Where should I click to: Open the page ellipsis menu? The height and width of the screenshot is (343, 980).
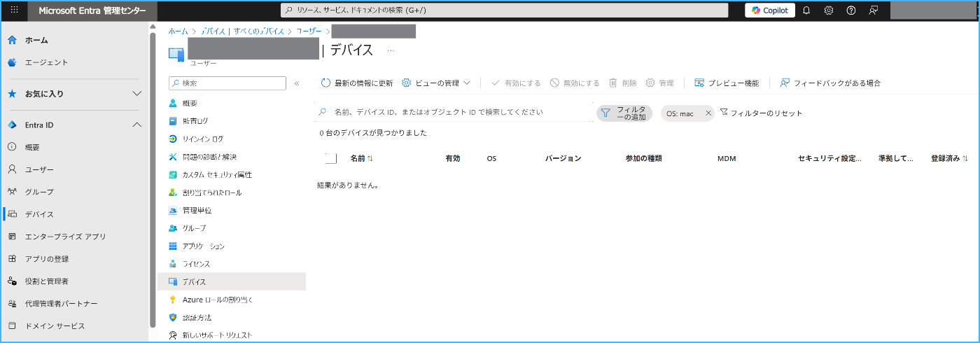coord(391,50)
